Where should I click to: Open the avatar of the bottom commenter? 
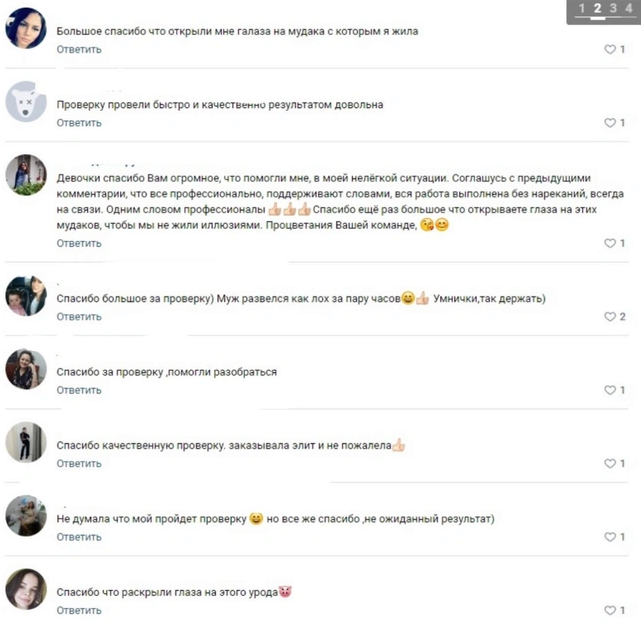pos(26,589)
